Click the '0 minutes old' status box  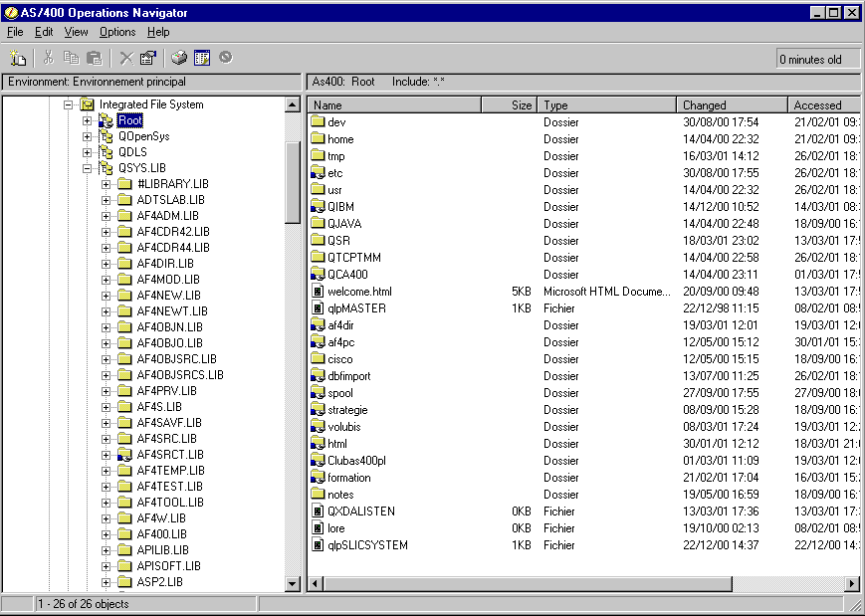tap(817, 59)
